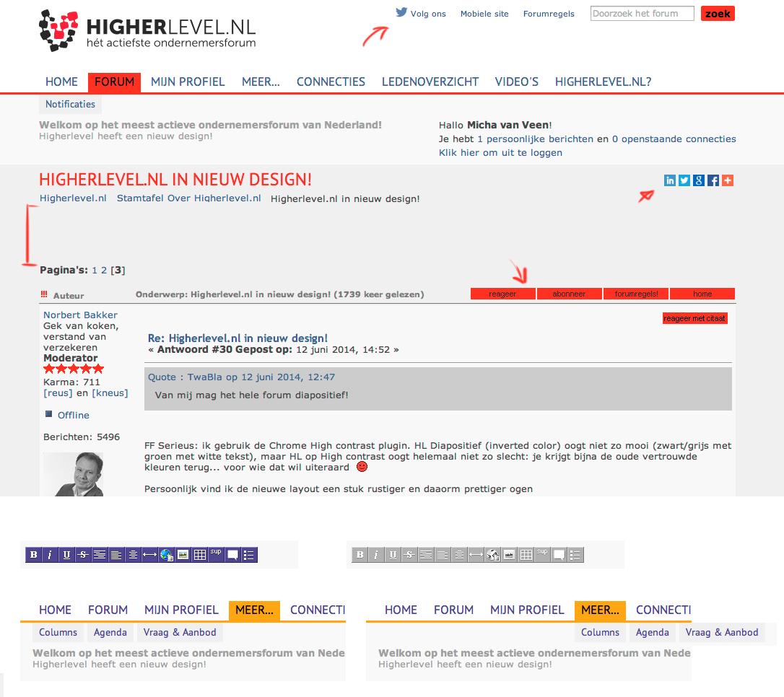Go to page 2 of the thread
The image size is (784, 697).
pos(104,271)
